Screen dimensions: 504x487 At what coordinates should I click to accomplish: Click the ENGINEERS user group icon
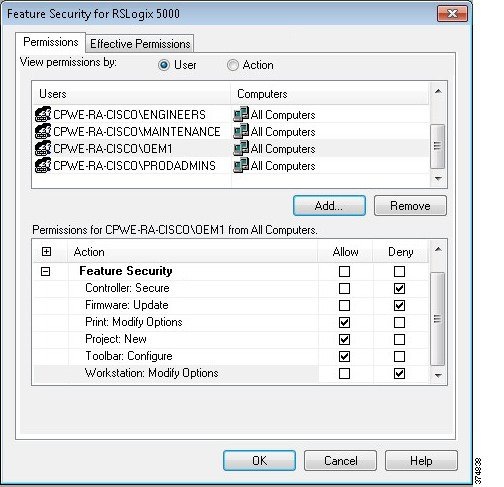(x=43, y=114)
